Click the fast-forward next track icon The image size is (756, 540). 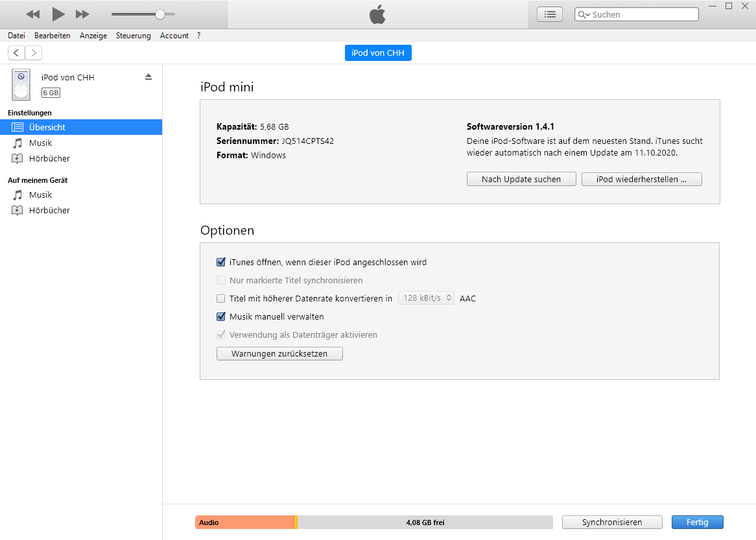[82, 14]
